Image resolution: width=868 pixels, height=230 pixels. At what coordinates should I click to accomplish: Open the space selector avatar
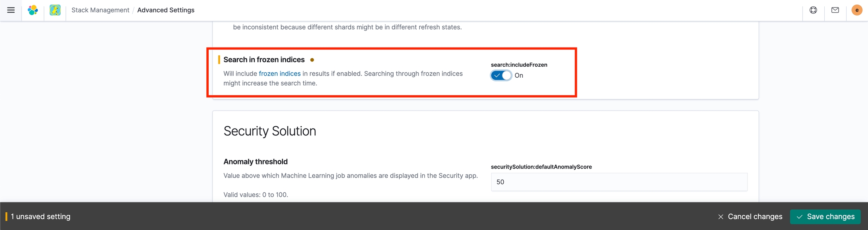pyautogui.click(x=55, y=10)
